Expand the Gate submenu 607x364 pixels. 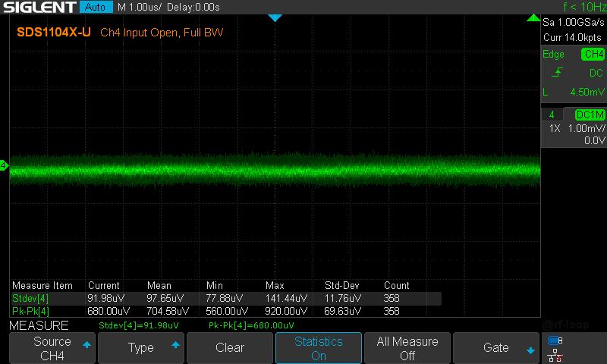point(496,348)
